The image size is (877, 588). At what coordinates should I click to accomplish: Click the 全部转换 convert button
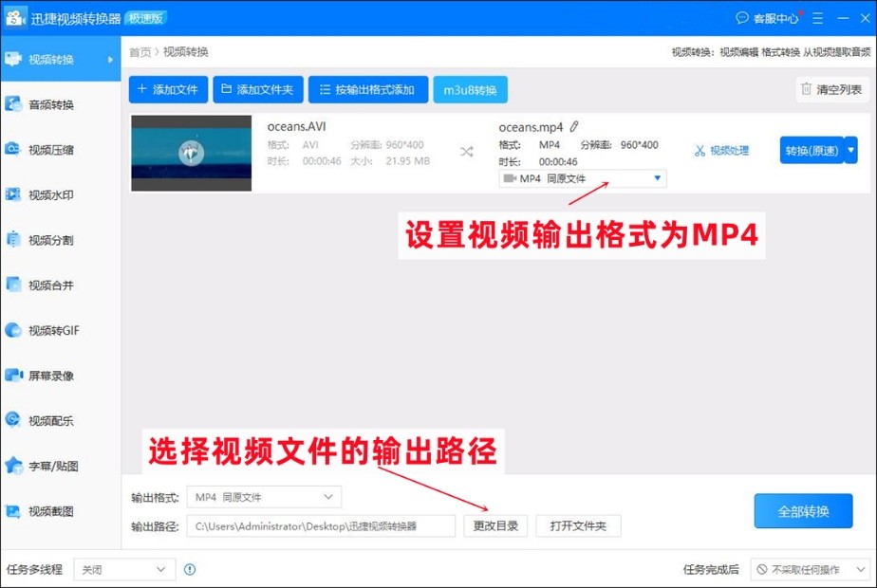tap(802, 510)
